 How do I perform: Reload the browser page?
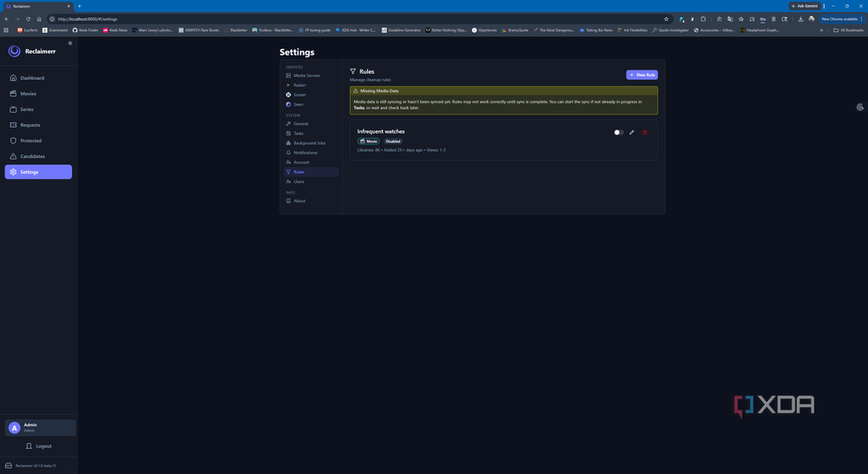[x=29, y=19]
